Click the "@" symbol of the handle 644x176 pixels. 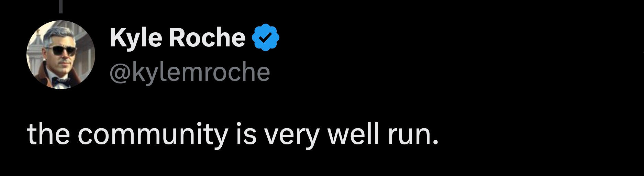click(x=119, y=72)
